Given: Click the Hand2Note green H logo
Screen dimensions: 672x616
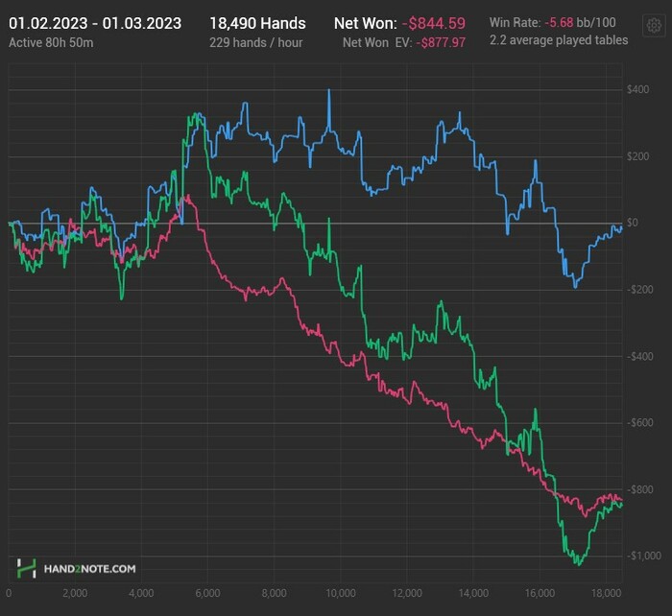Looking at the screenshot, I should tap(27, 568).
